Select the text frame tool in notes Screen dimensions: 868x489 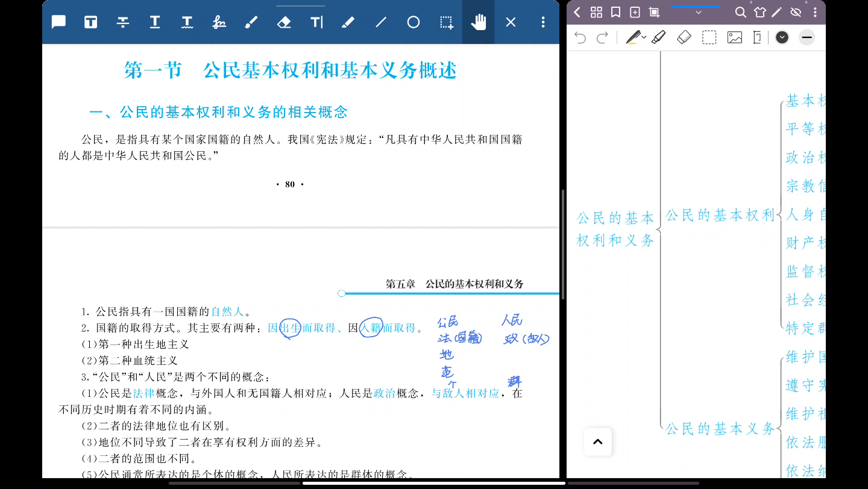pos(757,37)
